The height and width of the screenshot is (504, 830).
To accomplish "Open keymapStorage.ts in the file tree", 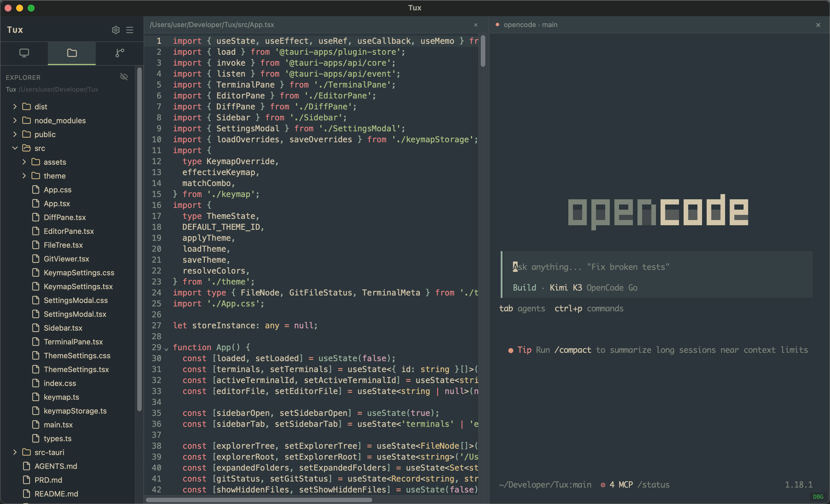I will point(75,411).
